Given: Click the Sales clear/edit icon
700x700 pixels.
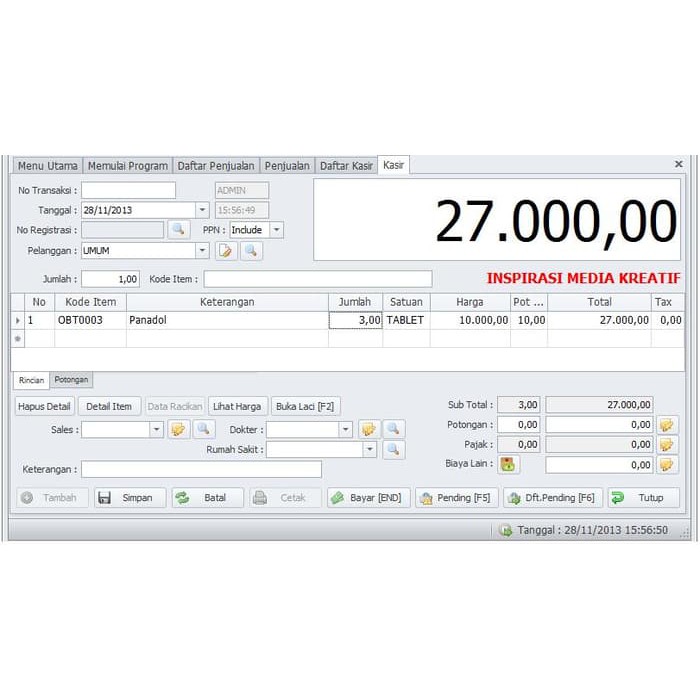Looking at the screenshot, I should click(x=179, y=429).
